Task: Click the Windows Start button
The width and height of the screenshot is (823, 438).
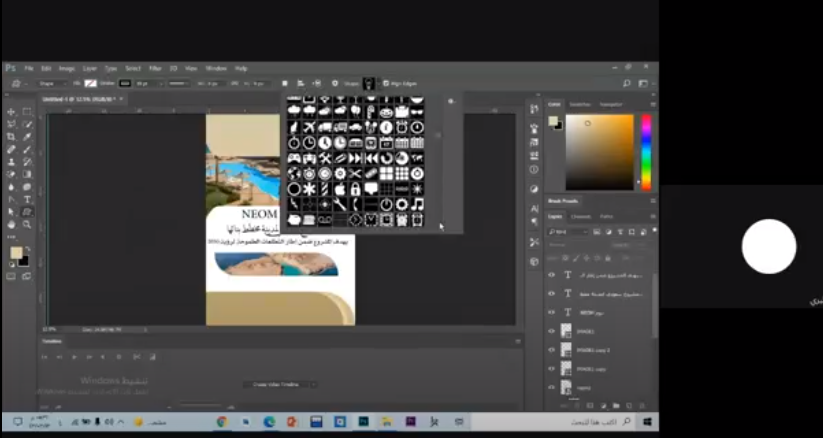Action: pyautogui.click(x=647, y=422)
